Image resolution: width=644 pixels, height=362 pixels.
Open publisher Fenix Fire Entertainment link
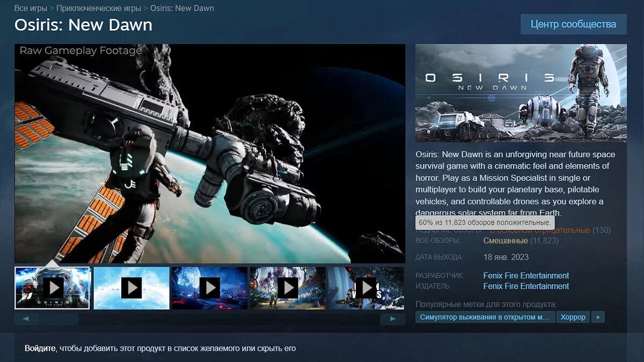[526, 286]
